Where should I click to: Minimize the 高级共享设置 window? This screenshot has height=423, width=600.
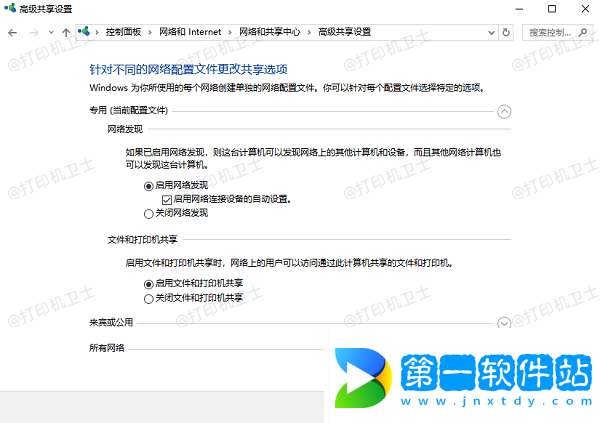tap(519, 9)
